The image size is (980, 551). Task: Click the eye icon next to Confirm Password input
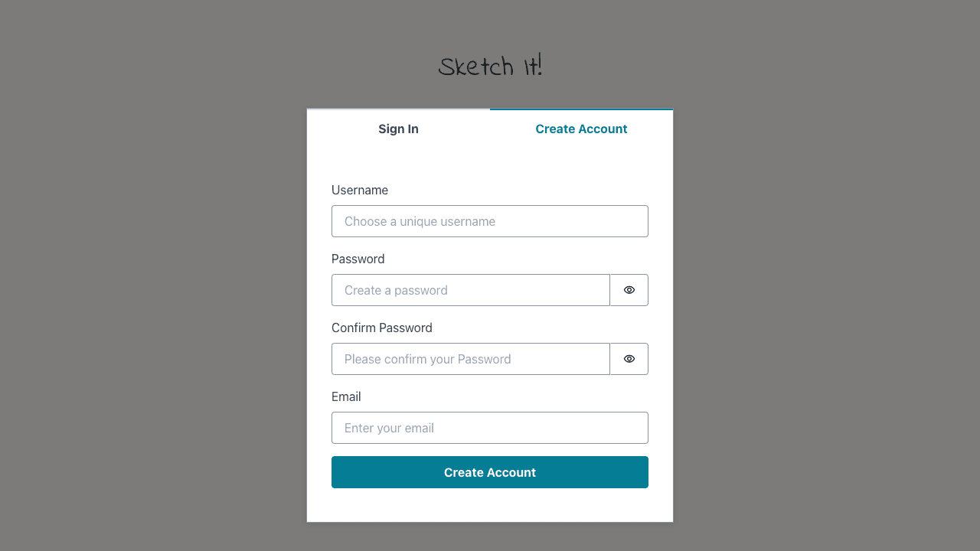tap(629, 359)
